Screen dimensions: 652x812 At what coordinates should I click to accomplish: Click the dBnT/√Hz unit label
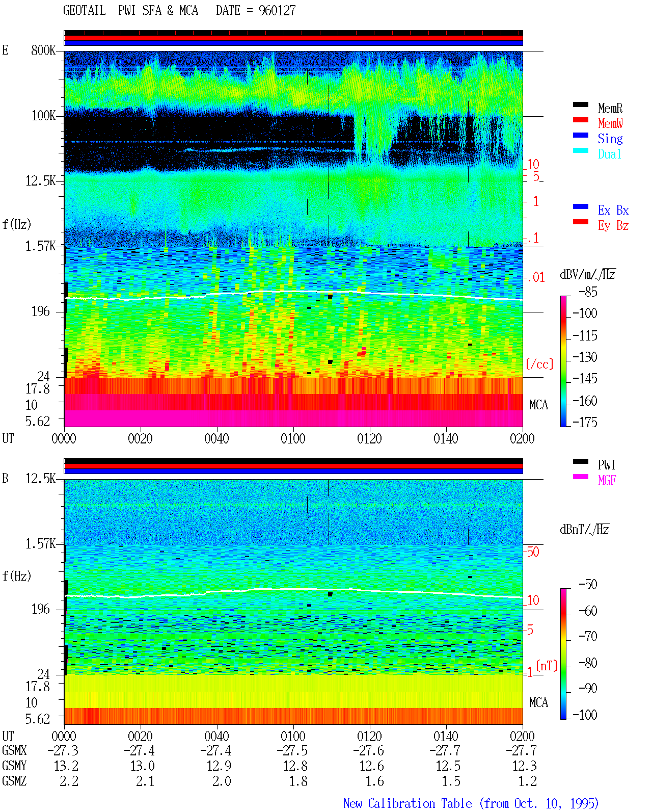585,529
